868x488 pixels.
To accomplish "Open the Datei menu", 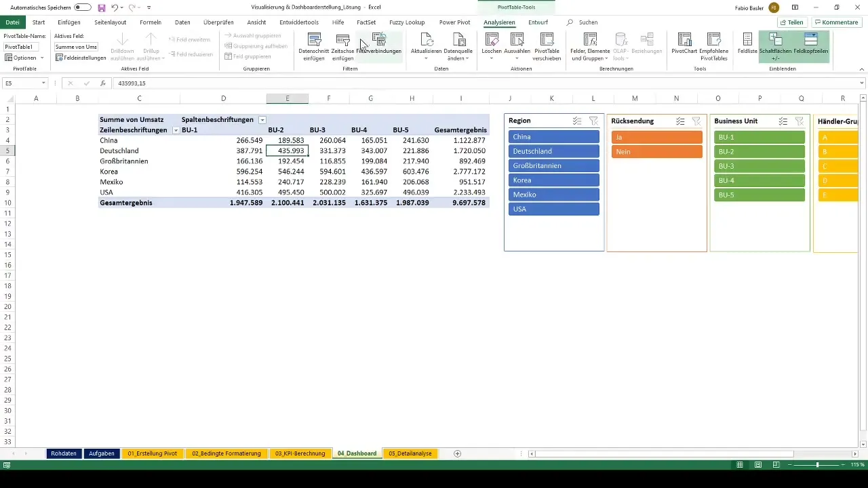I will click(12, 22).
